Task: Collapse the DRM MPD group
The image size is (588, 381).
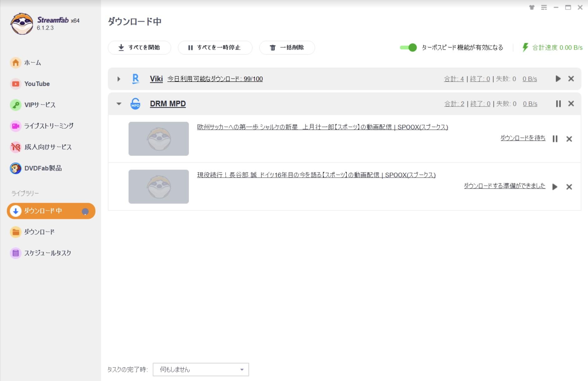Action: 119,104
